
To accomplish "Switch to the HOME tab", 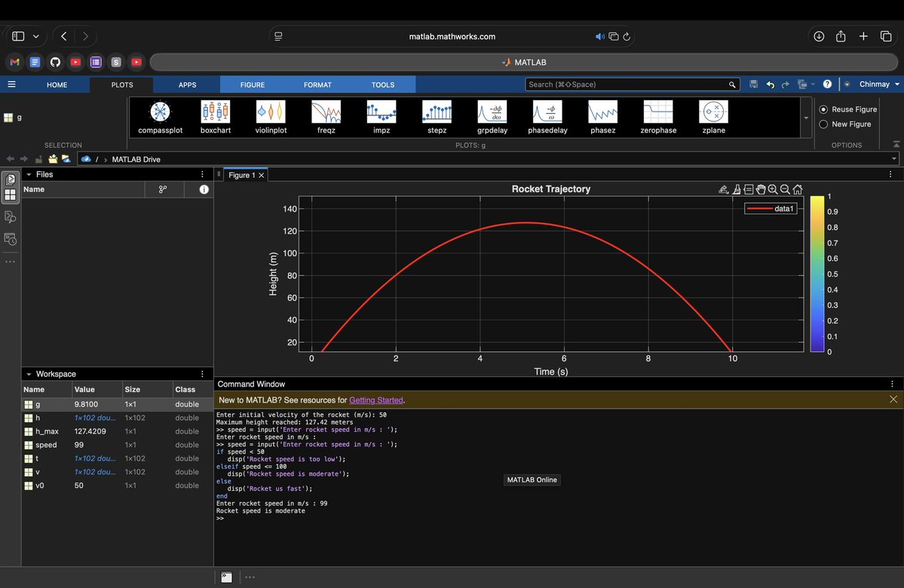I will [57, 84].
